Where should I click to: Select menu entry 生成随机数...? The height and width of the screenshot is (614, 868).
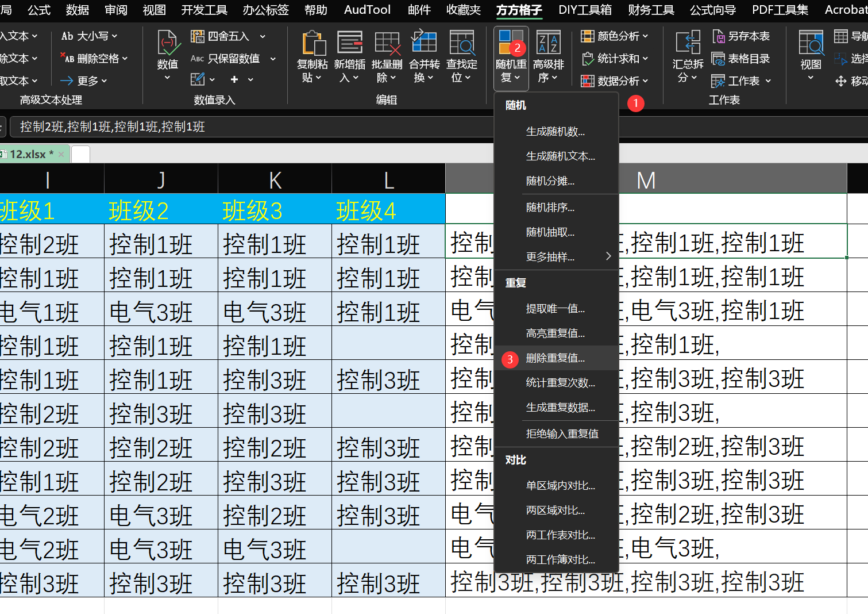(x=556, y=132)
